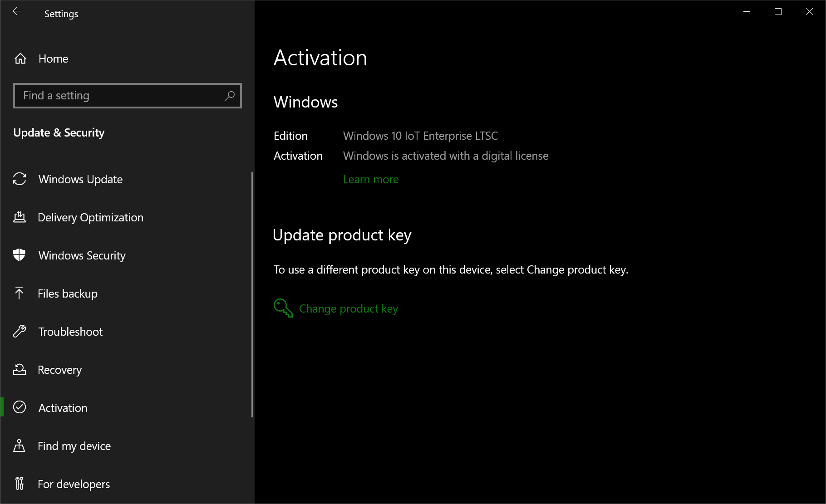The width and height of the screenshot is (826, 504).
Task: Click 'Windows is activated with a digital license'
Action: [446, 156]
